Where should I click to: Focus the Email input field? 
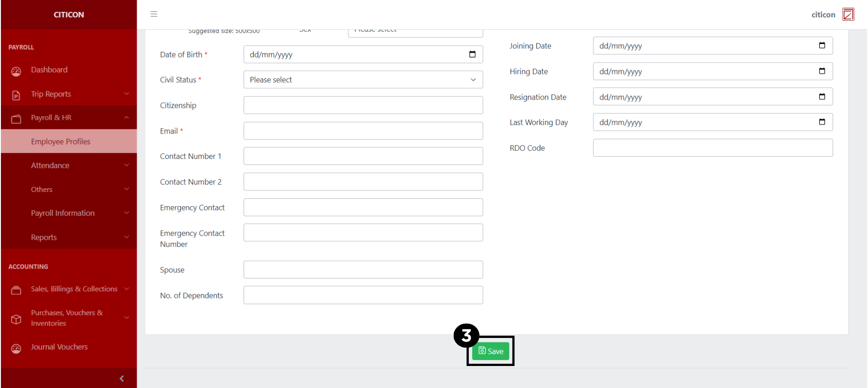point(363,131)
